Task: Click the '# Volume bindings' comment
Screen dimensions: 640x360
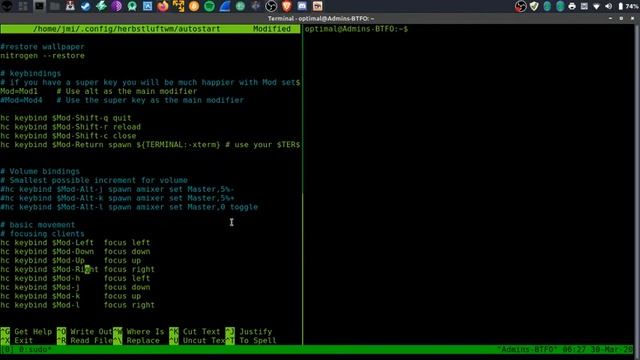Action: click(x=40, y=171)
